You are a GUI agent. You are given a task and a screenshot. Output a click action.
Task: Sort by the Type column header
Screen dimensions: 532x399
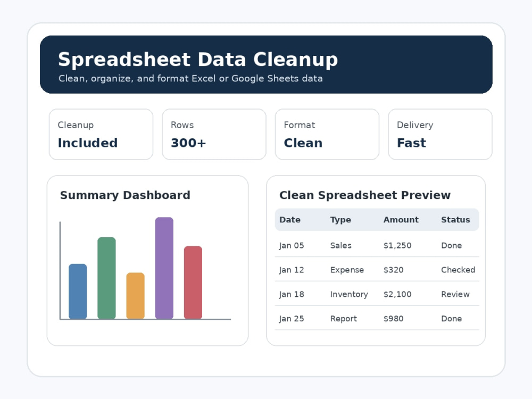pyautogui.click(x=340, y=220)
